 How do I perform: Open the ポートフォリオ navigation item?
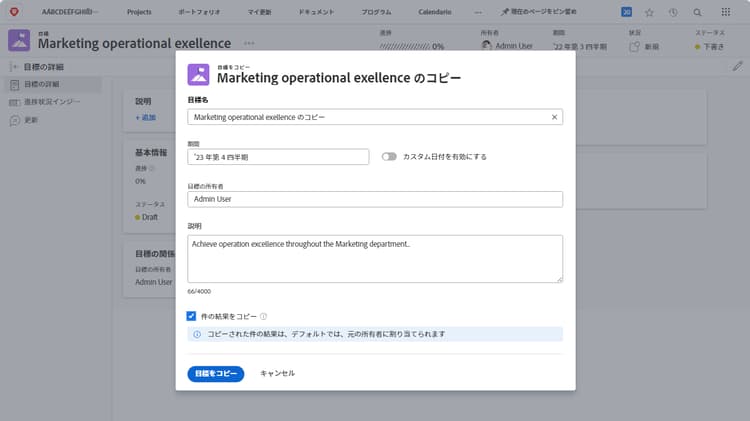click(199, 12)
